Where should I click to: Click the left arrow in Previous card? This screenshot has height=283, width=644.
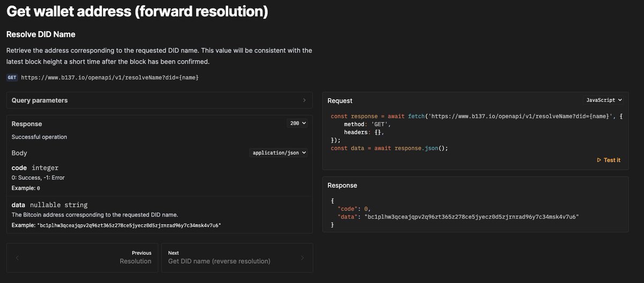(17, 258)
